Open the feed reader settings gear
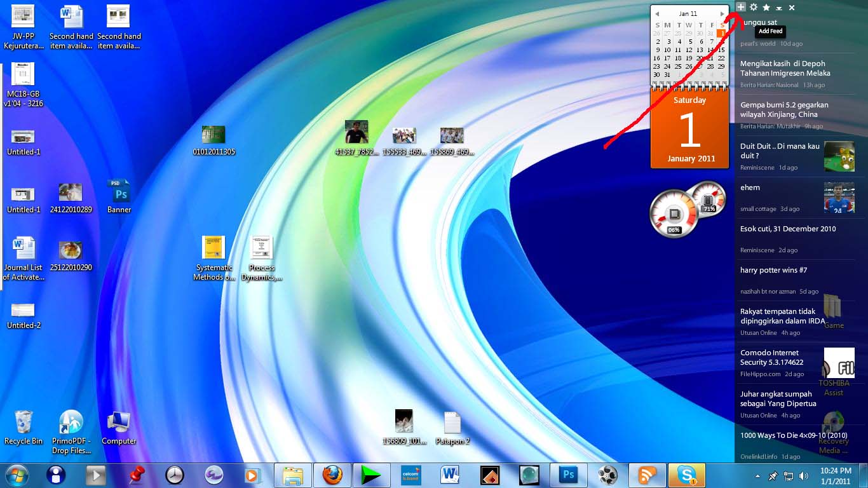The image size is (868, 488). (x=754, y=7)
